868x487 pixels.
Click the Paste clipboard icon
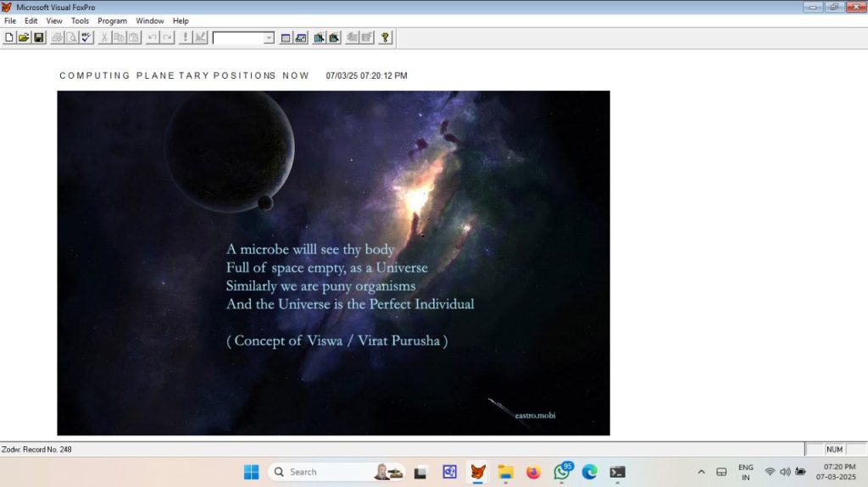(134, 37)
